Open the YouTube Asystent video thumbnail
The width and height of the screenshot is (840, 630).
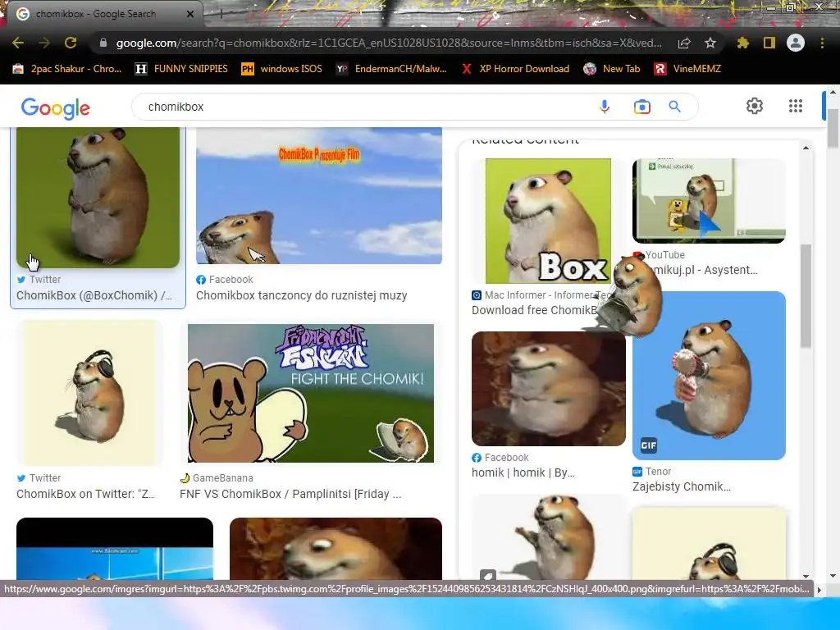pyautogui.click(x=709, y=201)
